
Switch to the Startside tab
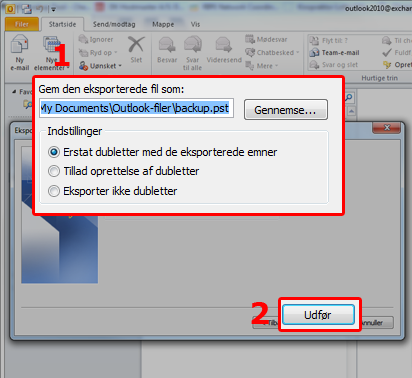point(62,24)
